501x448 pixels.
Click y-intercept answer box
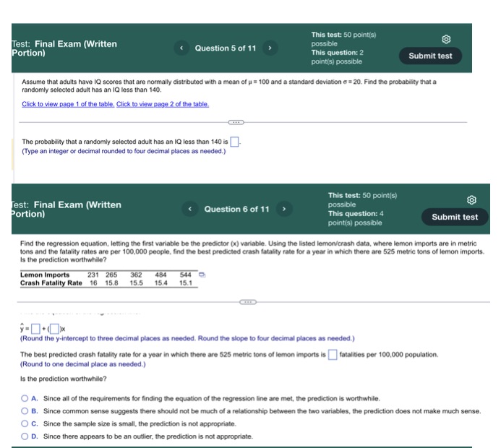35,329
